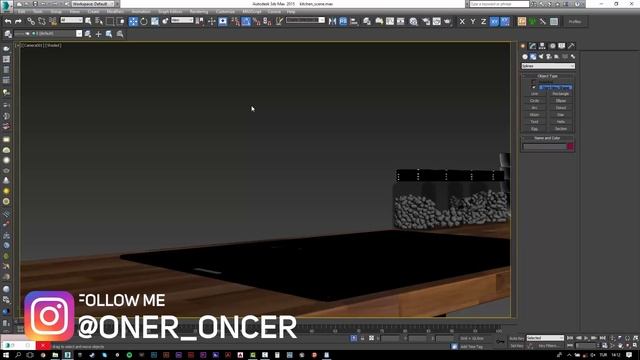Open the Modifiers menu
The height and width of the screenshot is (360, 640).
[115, 12]
